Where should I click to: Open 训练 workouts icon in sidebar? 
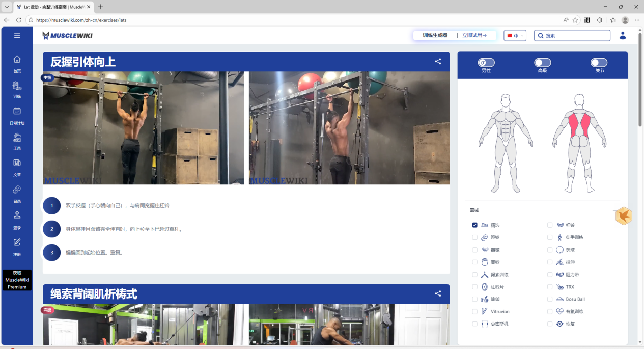(x=17, y=85)
